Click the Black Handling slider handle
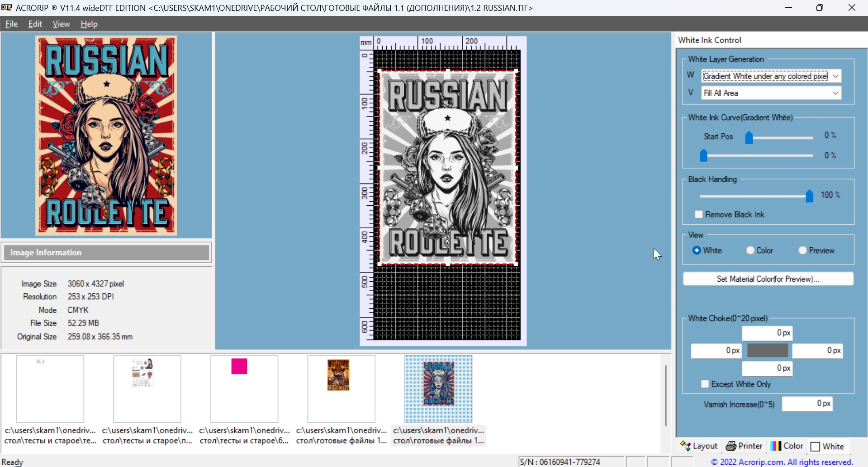The width and height of the screenshot is (868, 467). tap(809, 196)
